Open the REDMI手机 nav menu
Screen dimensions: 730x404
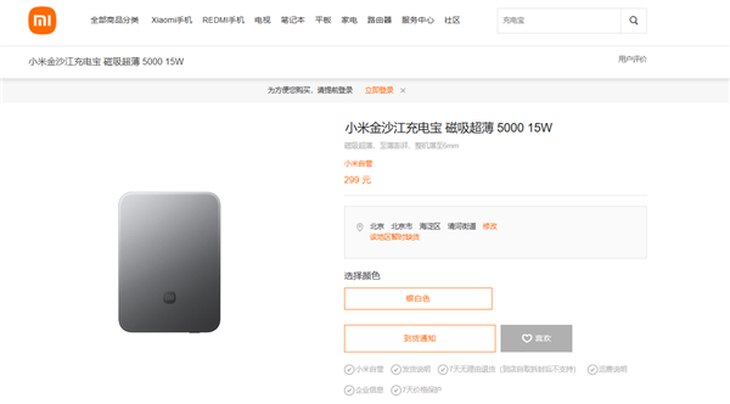(x=224, y=20)
